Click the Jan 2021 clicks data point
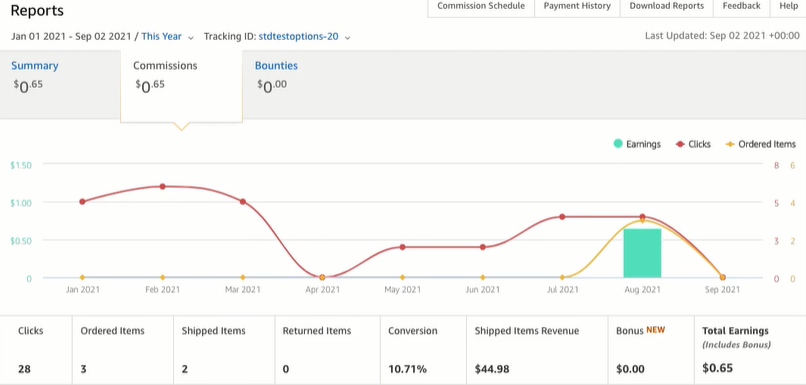The image size is (806, 385). click(82, 201)
